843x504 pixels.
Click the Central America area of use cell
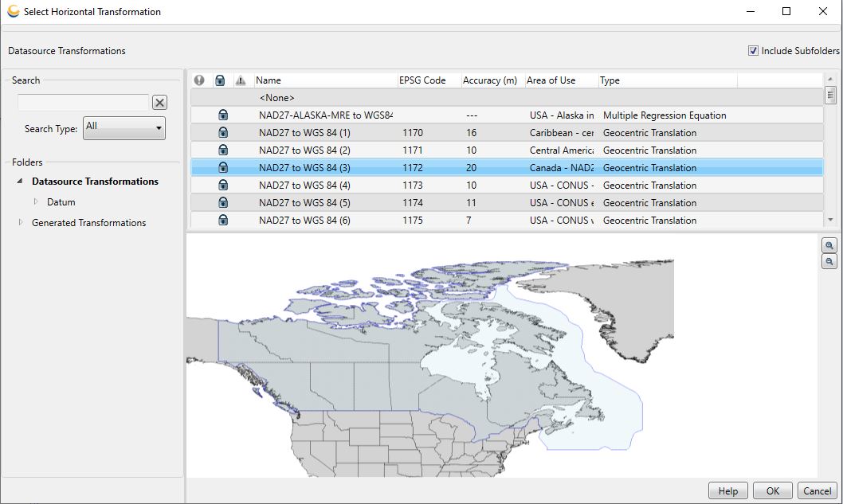[561, 150]
